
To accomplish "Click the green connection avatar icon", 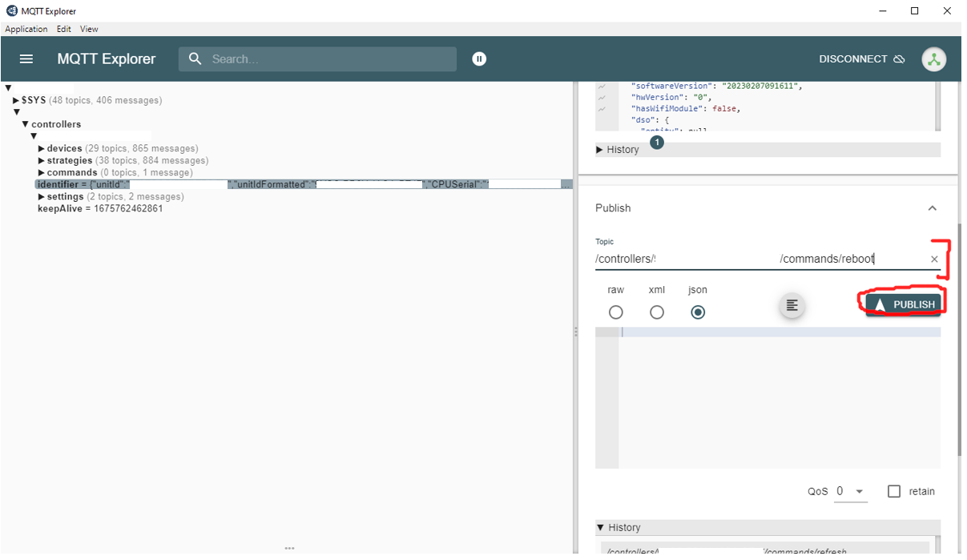I will tap(933, 59).
